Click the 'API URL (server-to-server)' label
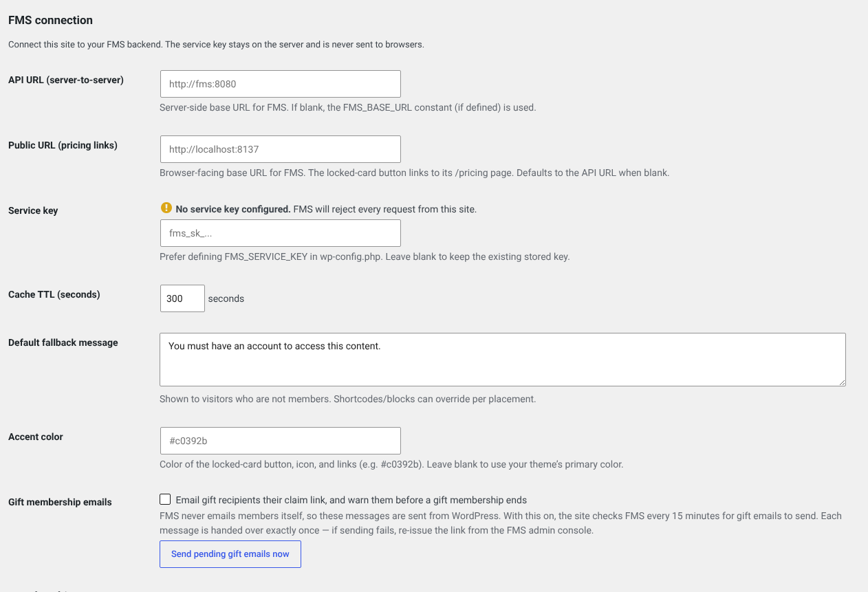The image size is (868, 592). [x=66, y=80]
